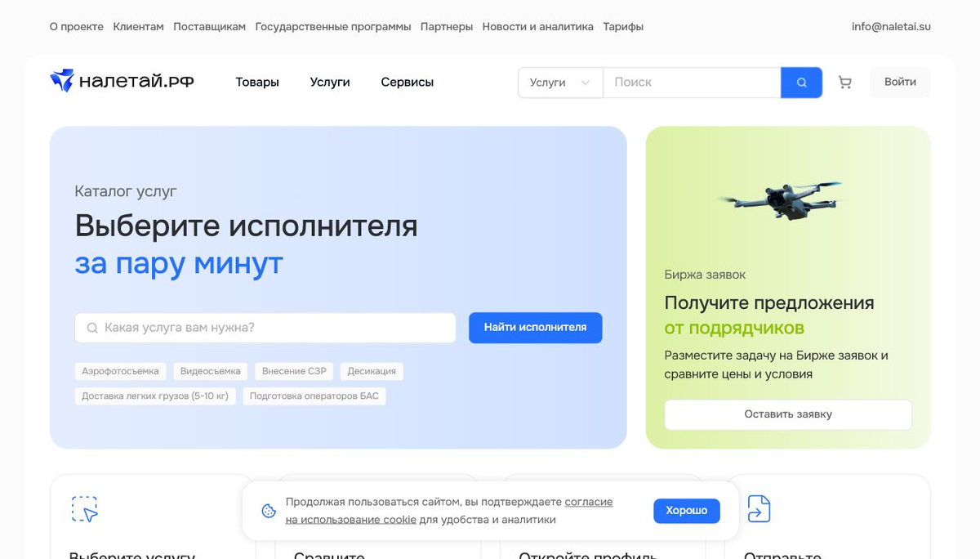The width and height of the screenshot is (980, 559).
Task: Click the 'Биржа заявок' label
Action: pos(705,275)
